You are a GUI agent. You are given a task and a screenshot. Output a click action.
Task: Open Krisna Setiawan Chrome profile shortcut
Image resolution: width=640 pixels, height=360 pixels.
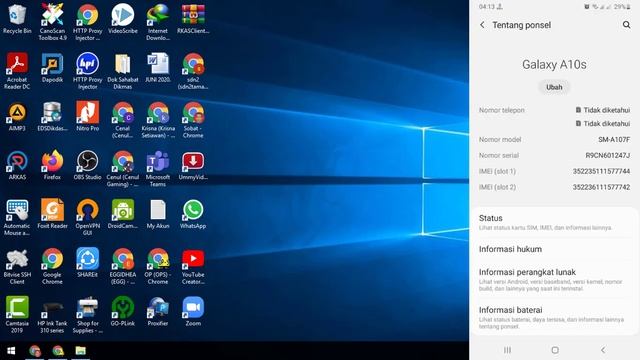pos(158,119)
